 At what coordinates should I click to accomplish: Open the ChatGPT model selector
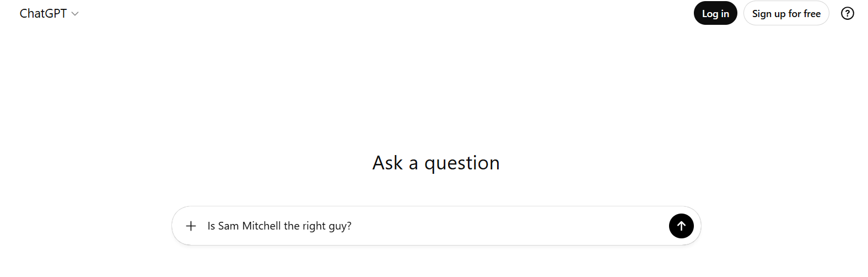point(49,14)
